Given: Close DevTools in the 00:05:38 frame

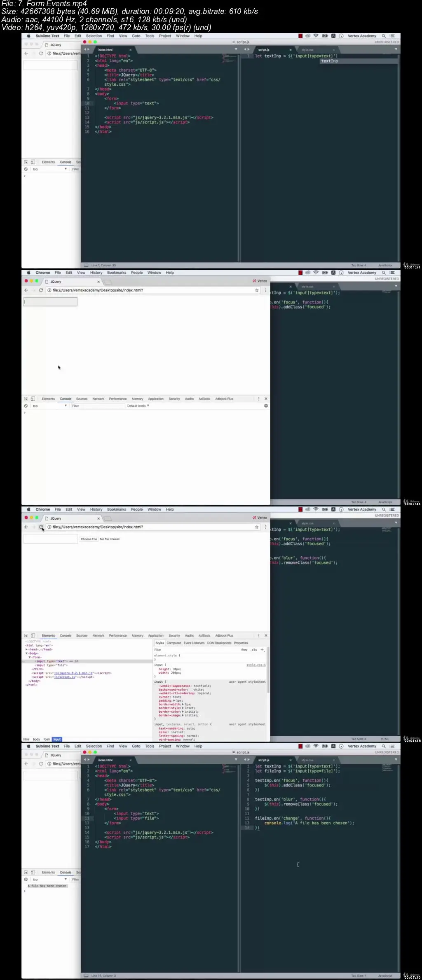Looking at the screenshot, I should [266, 635].
